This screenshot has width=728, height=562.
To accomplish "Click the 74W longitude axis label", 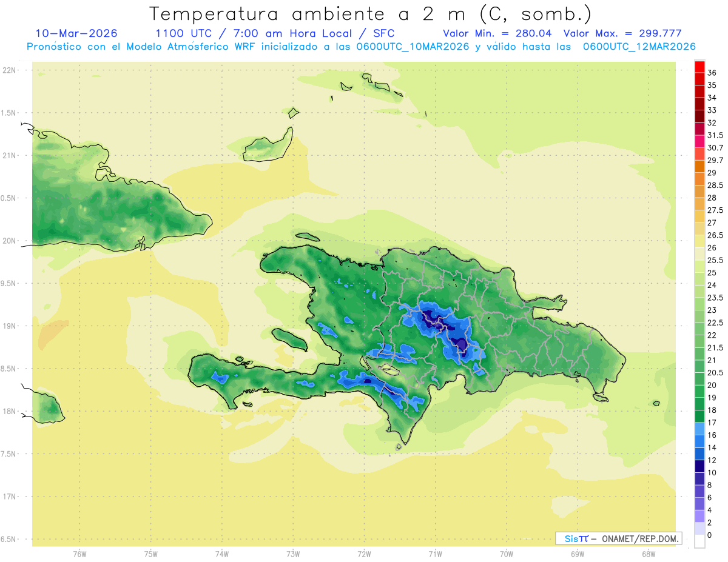I will pyautogui.click(x=222, y=554).
